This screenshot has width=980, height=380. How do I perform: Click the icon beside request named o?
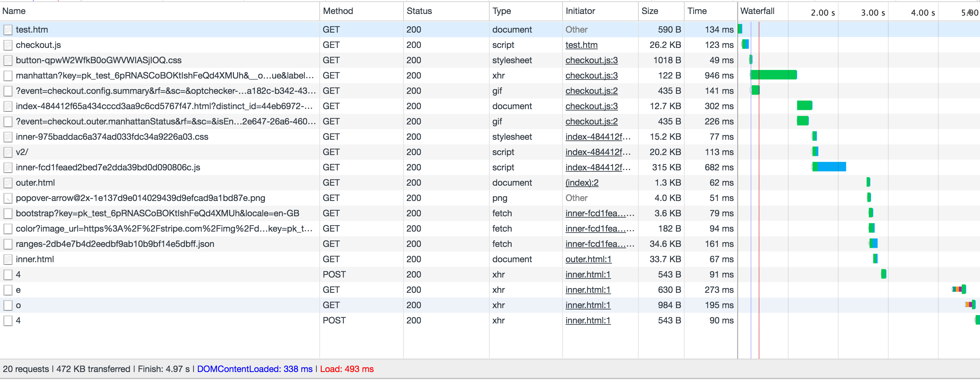point(8,305)
